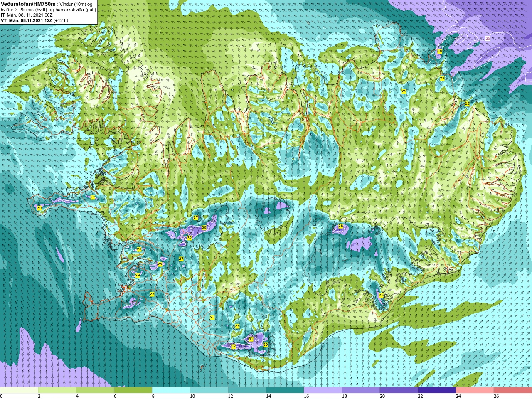Click the 4–6 m/s green swatch
The height and width of the screenshot is (399, 532).
(x=95, y=390)
